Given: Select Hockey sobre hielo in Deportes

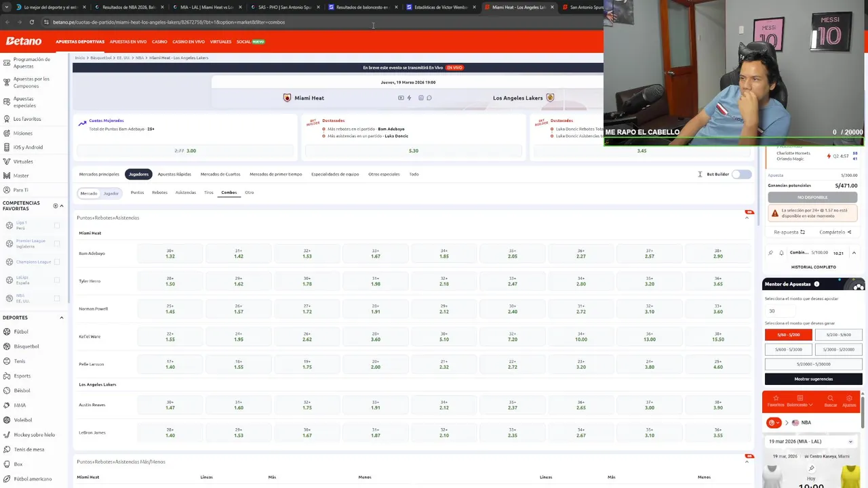Looking at the screenshot, I should coord(34,434).
